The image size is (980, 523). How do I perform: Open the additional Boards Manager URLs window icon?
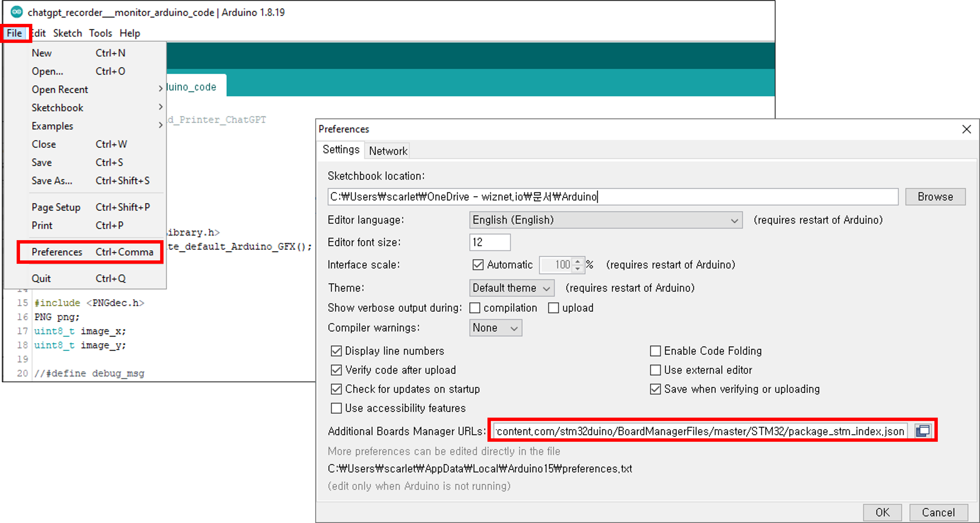coord(923,431)
